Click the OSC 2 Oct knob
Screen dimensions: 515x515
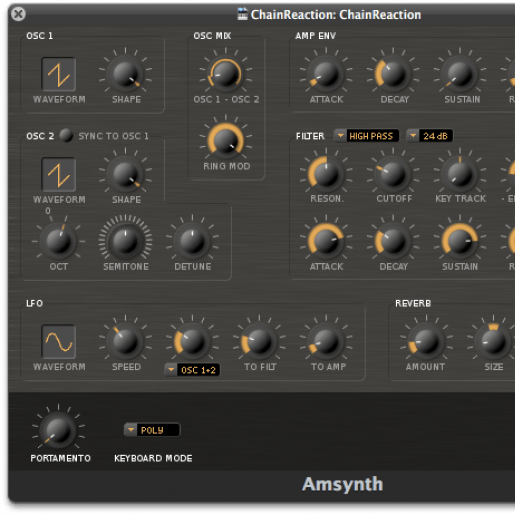(59, 241)
